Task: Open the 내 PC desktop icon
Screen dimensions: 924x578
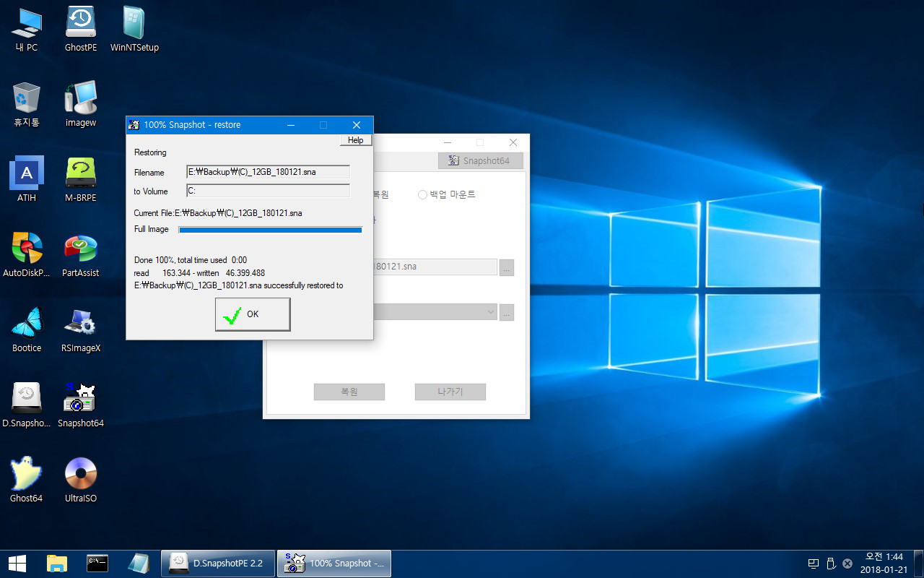Action: pyautogui.click(x=27, y=30)
